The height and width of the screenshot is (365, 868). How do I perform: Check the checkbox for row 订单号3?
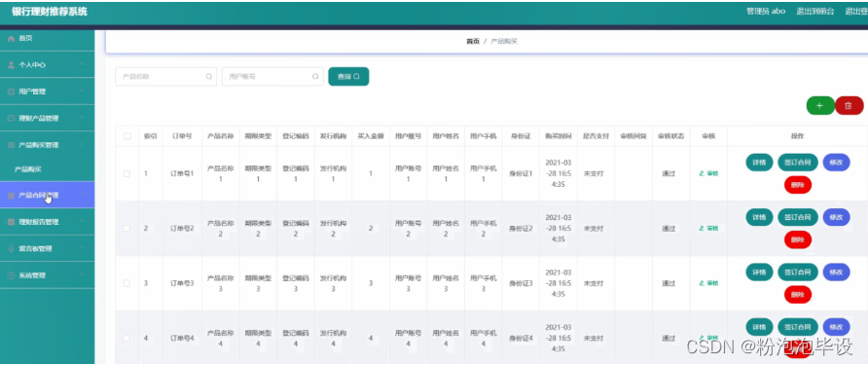pos(127,283)
